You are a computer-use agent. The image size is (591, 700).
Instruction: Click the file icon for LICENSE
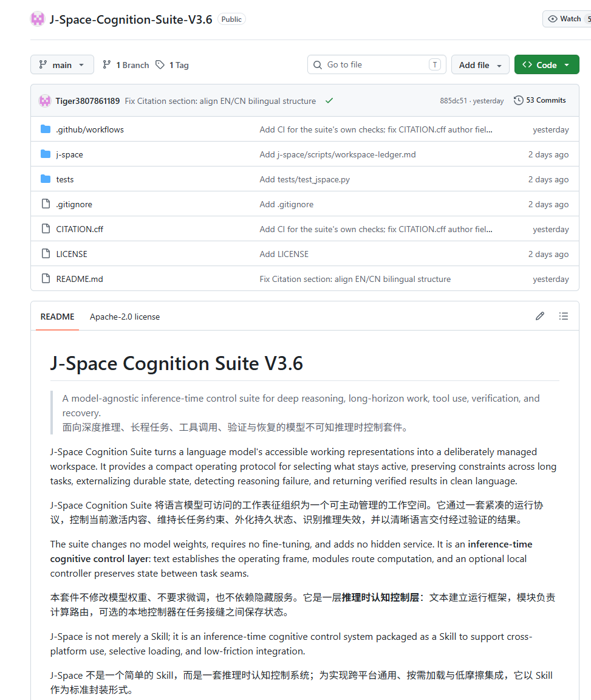46,253
